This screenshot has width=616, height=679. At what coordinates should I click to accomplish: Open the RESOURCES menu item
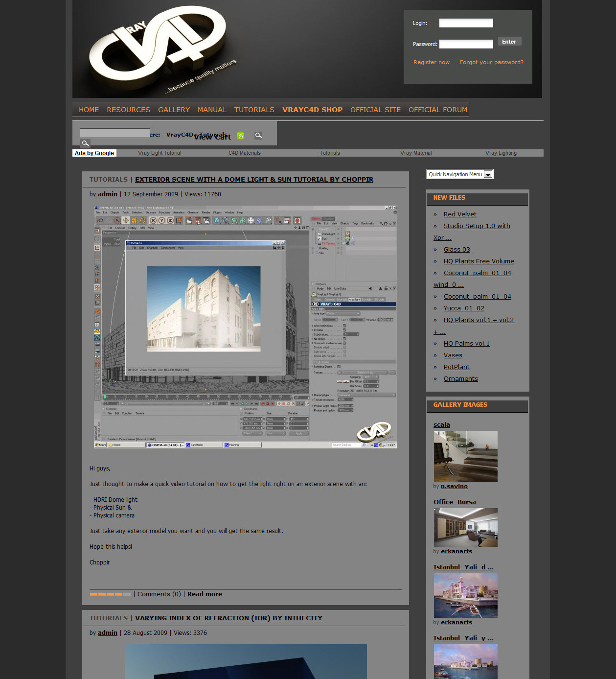tap(129, 110)
